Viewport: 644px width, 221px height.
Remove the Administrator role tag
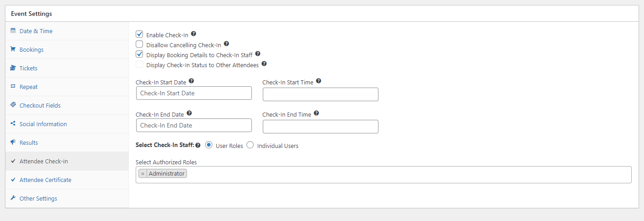(143, 174)
